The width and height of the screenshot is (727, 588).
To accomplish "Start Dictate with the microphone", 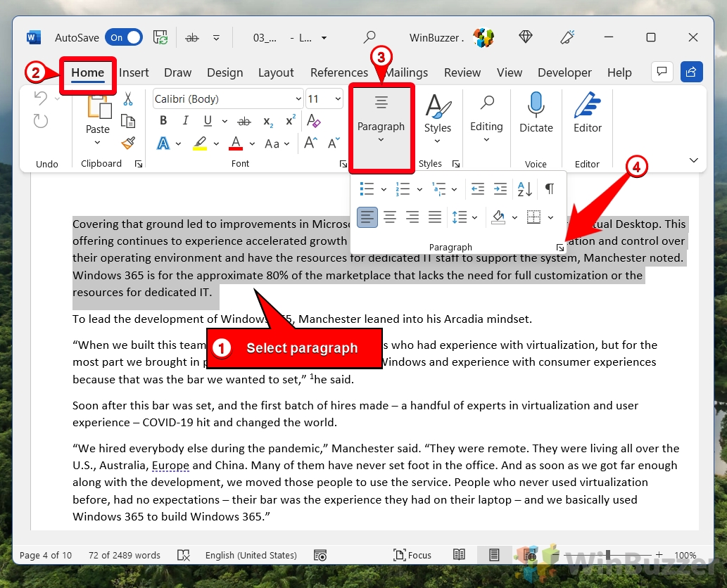I will [536, 113].
